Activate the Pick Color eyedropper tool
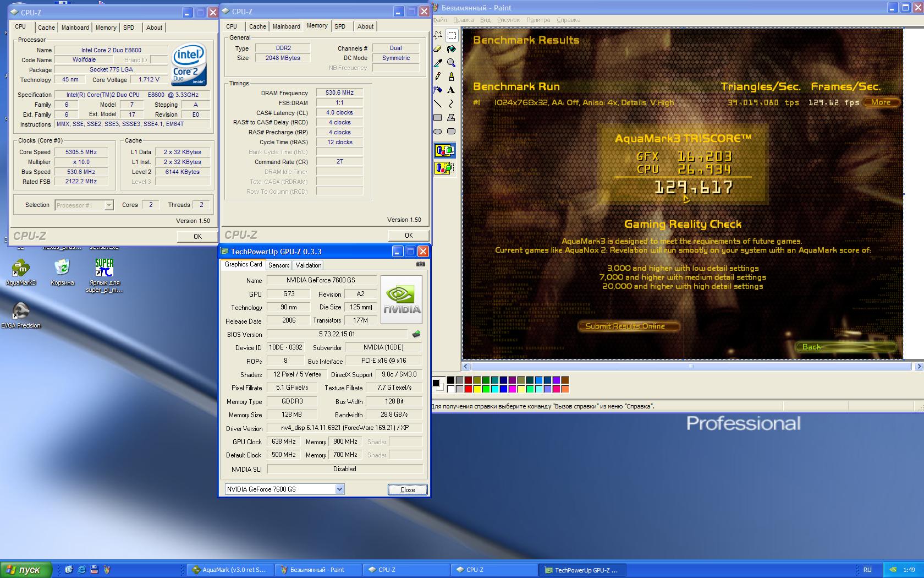This screenshot has height=578, width=924. pos(438,63)
